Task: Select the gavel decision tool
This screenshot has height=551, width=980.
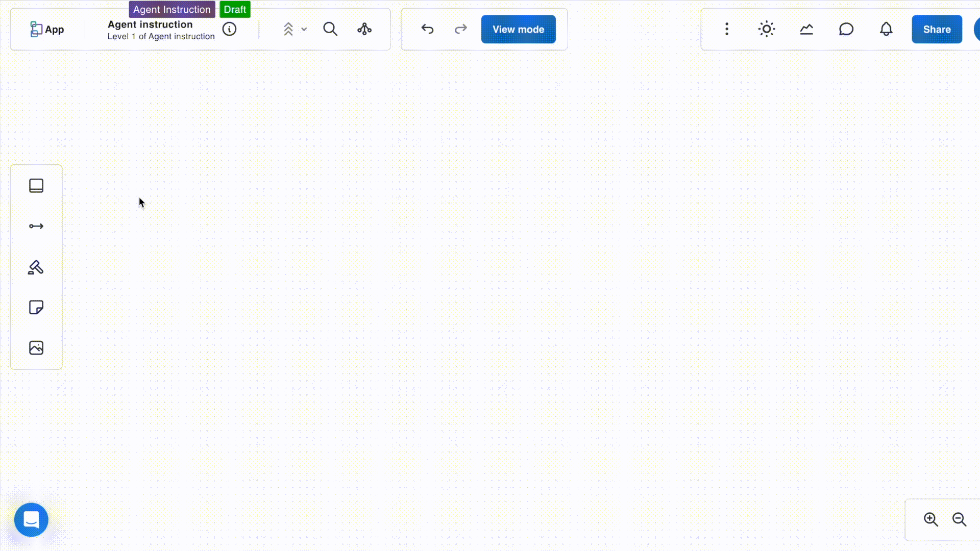Action: pyautogui.click(x=36, y=267)
